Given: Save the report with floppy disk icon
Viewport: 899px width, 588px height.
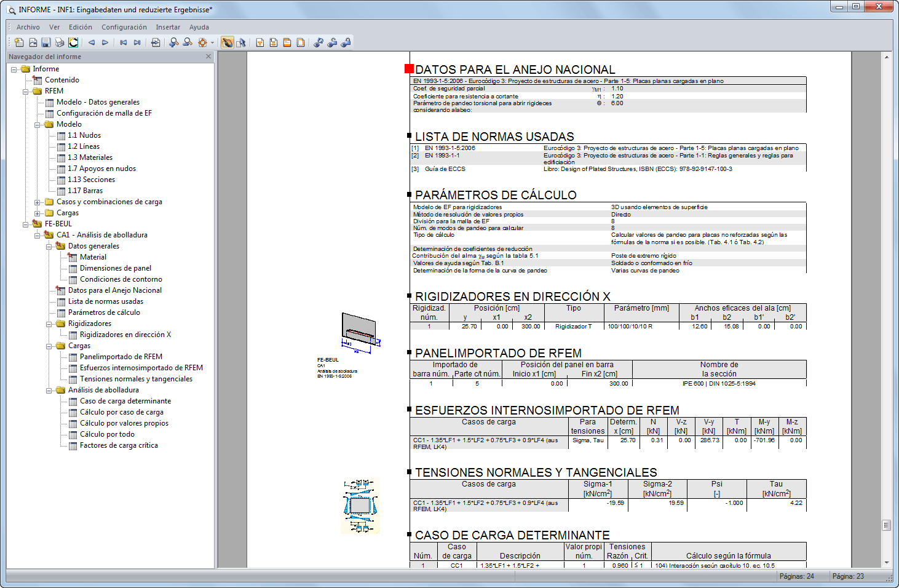Looking at the screenshot, I should point(46,42).
